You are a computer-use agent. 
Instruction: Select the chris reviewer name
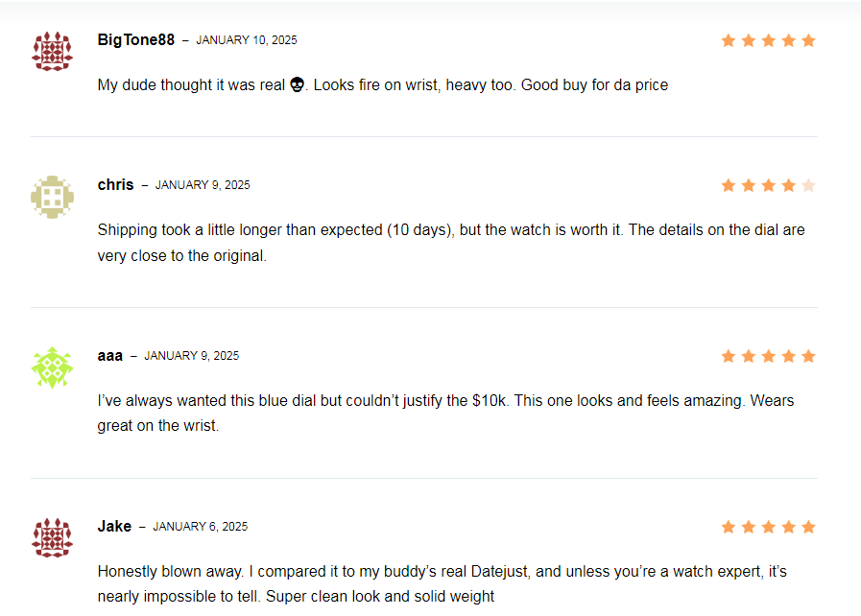(115, 185)
